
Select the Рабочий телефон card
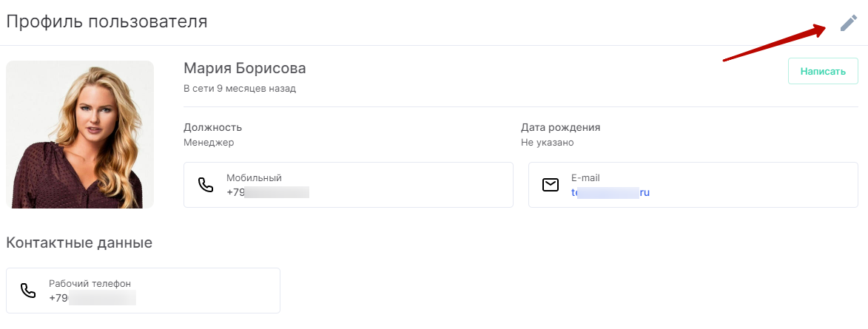click(x=143, y=291)
